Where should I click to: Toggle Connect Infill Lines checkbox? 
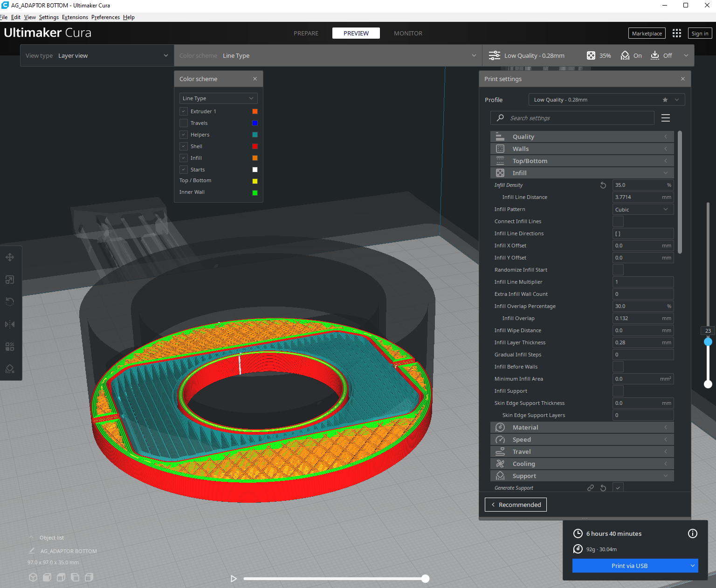pos(618,221)
